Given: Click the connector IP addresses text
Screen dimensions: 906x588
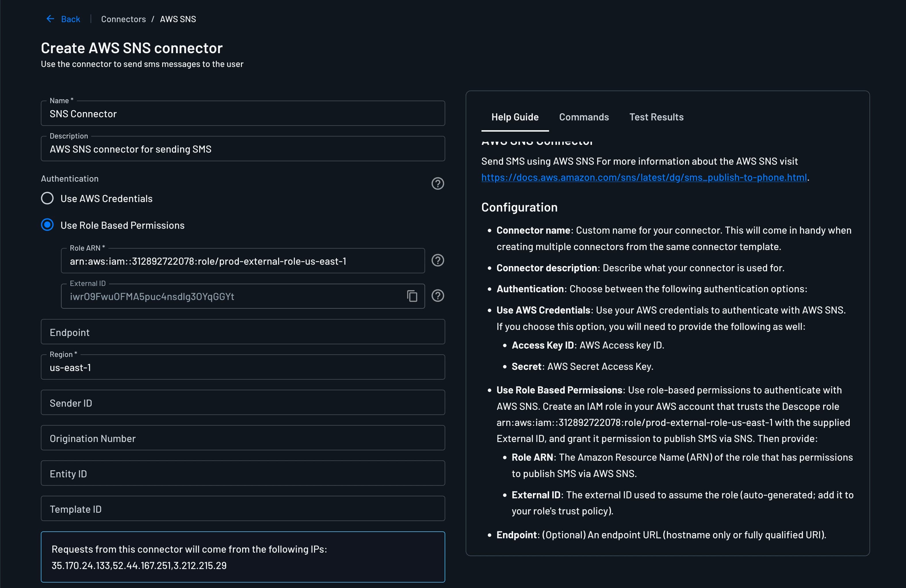Looking at the screenshot, I should coord(139,566).
